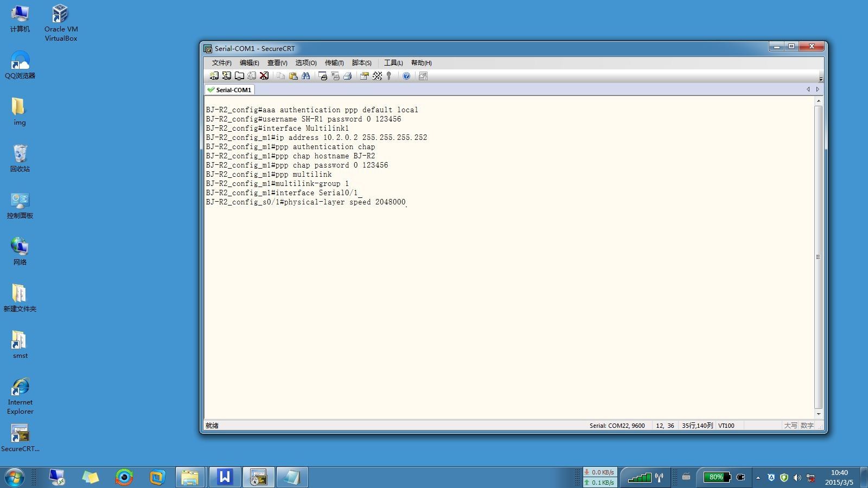Click the Public Key Assistant key icon
Viewport: 868px width, 488px height.
389,76
